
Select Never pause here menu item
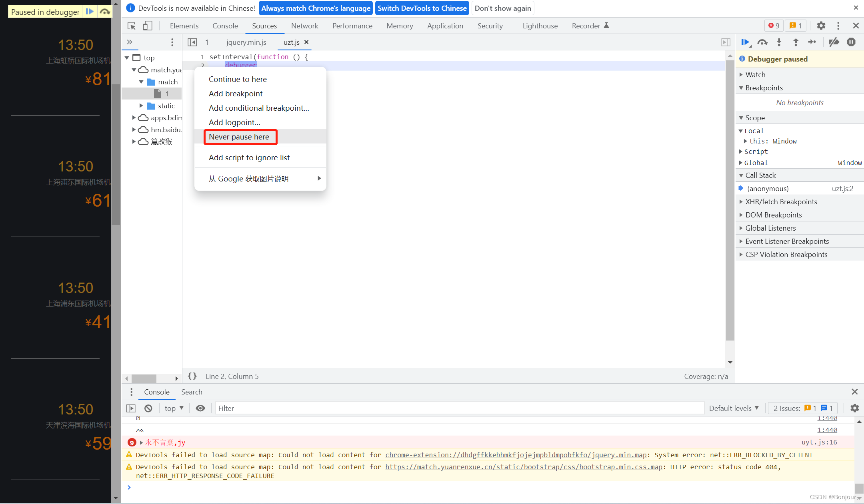(x=239, y=137)
